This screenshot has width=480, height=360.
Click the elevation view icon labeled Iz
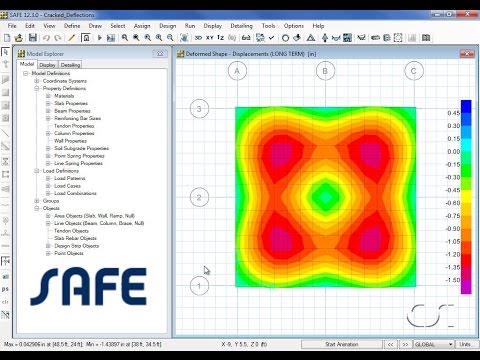point(221,38)
